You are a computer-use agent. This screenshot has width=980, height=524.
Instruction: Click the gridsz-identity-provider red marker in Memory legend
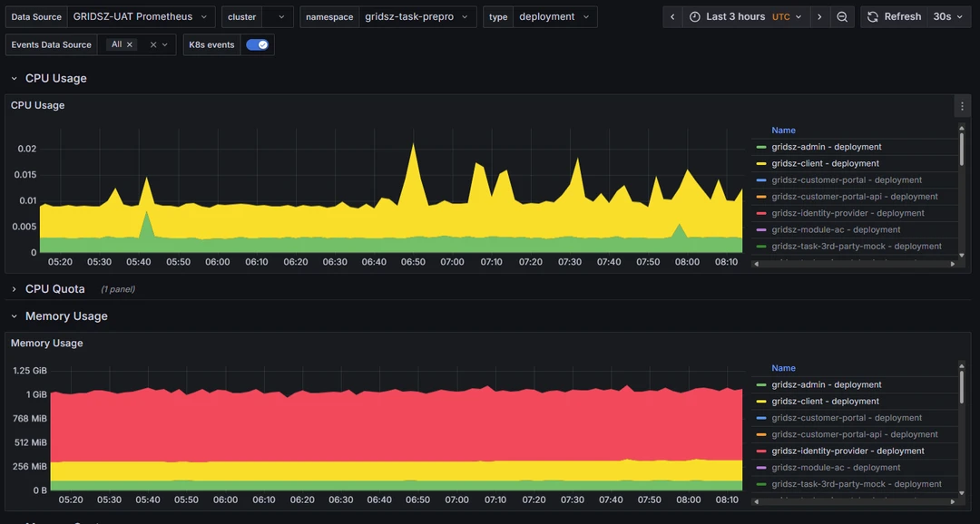(761, 451)
